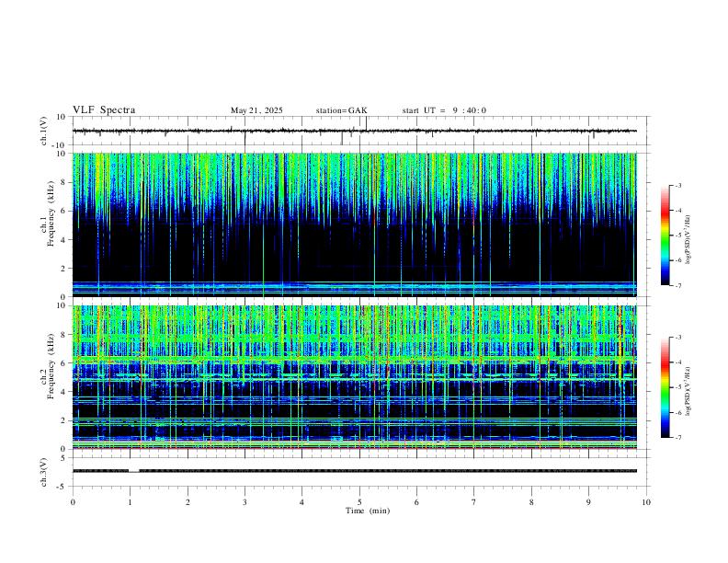Click the "2" tick on ch.1 frequency axis

tap(64, 268)
